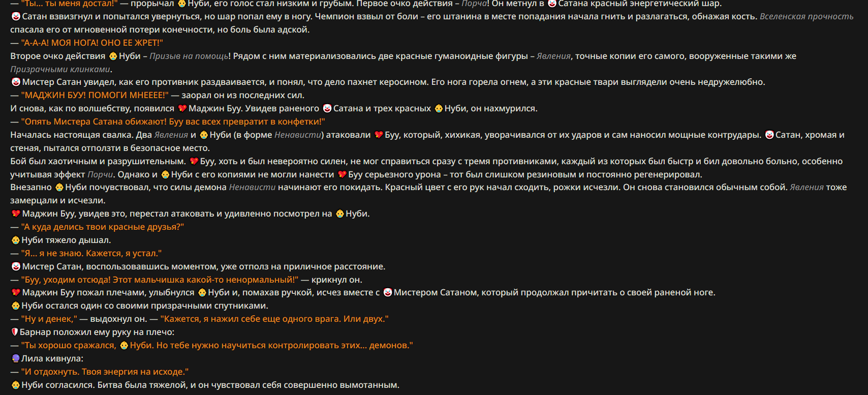Click the orange quote "И отдохнуть. Твоя энергия на исходе."

[105, 372]
